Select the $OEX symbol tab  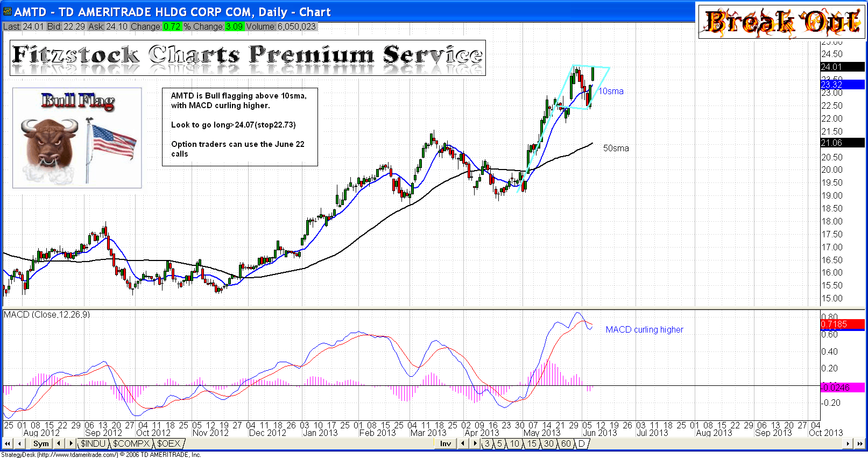[x=169, y=443]
